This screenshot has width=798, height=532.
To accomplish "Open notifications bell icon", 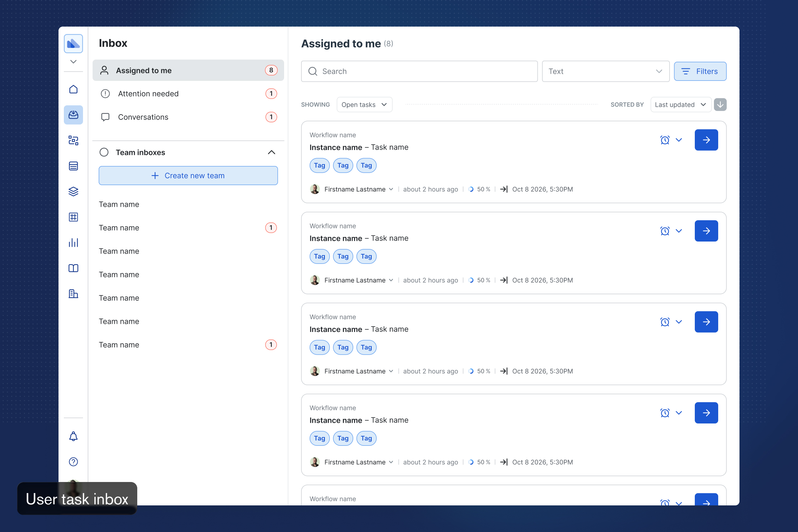I will 73,436.
